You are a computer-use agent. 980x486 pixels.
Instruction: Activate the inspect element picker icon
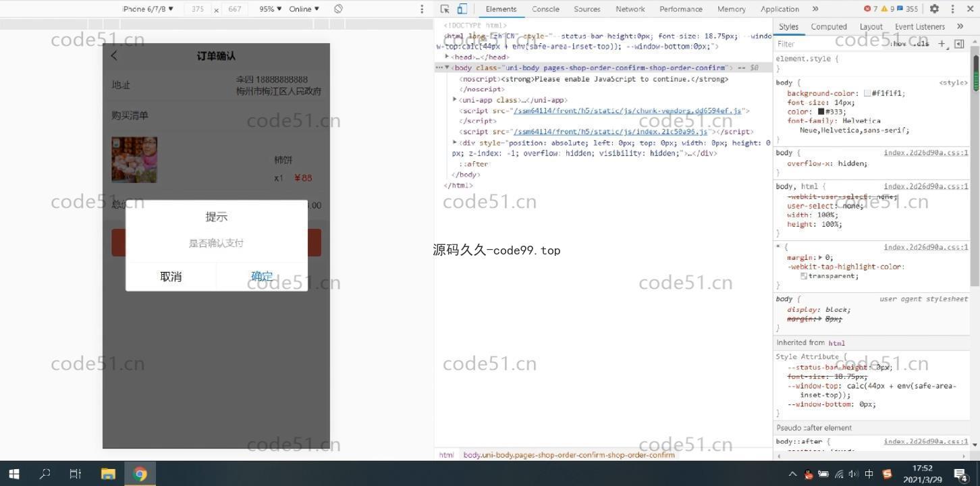click(445, 9)
